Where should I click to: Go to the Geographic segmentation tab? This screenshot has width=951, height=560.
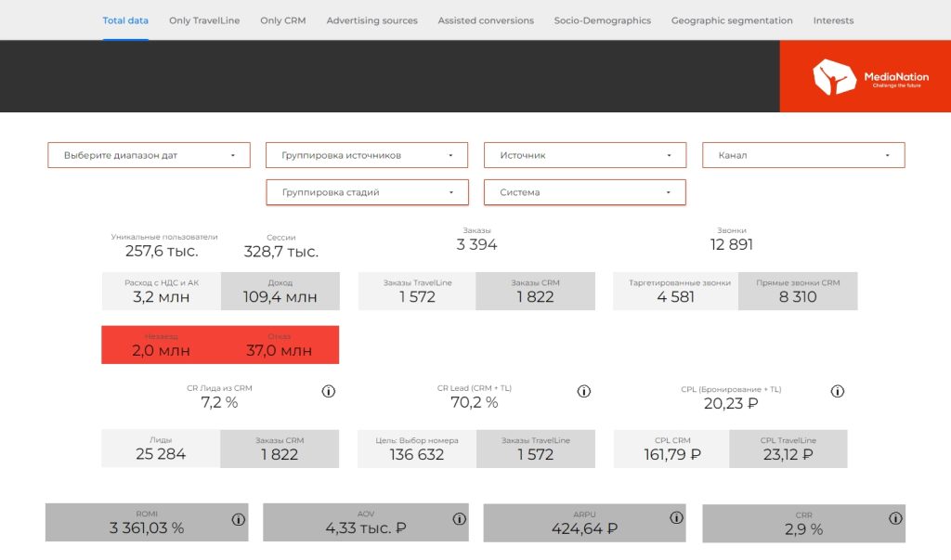732,20
